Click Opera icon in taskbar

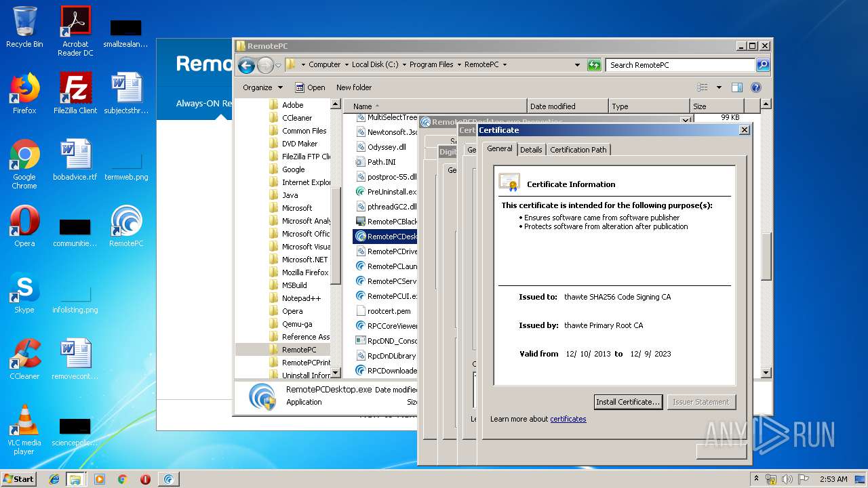pos(145,479)
